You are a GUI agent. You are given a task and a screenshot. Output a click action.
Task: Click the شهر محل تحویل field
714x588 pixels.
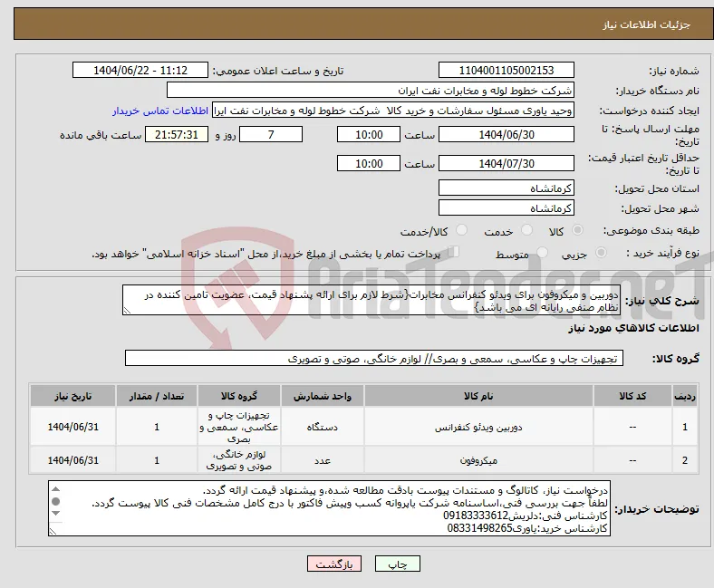506,208
